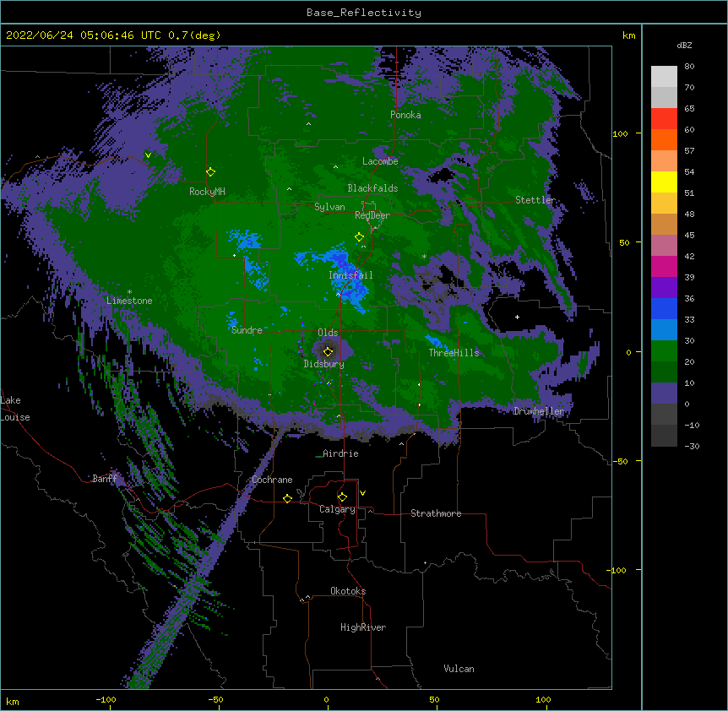Click the Lake Louise label
The width and height of the screenshot is (728, 711).
click(15, 409)
